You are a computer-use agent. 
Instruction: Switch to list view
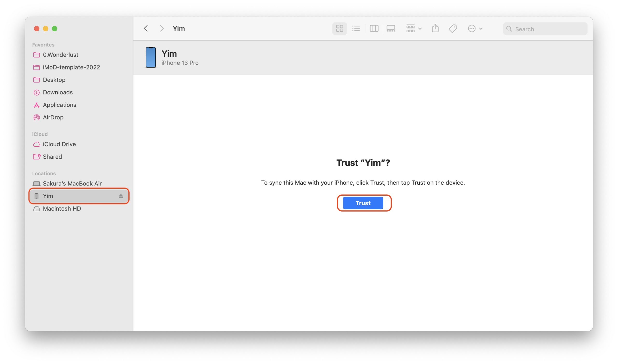coord(356,28)
